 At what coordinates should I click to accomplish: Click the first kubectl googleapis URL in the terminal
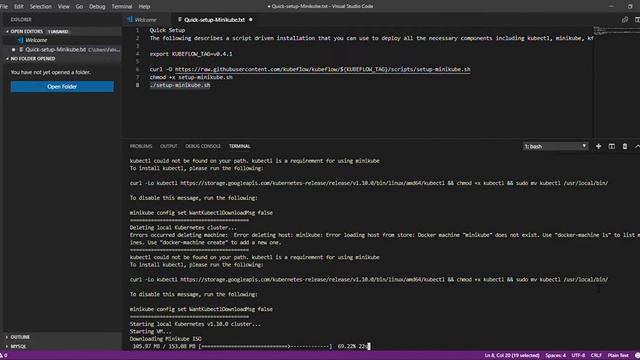pyautogui.click(x=312, y=183)
